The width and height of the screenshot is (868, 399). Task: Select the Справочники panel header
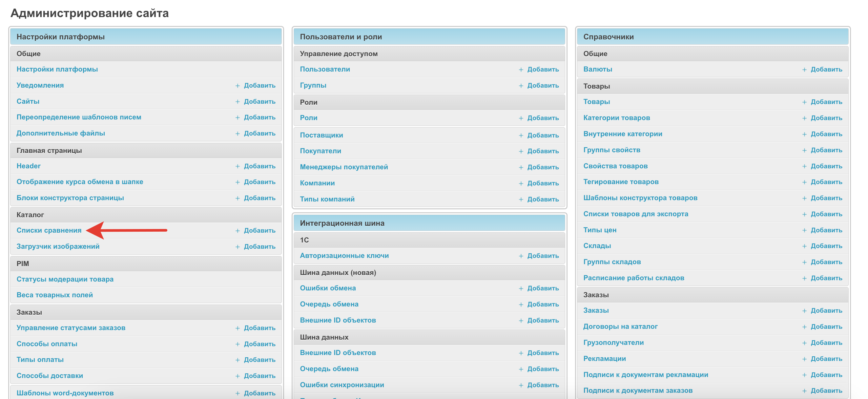608,37
